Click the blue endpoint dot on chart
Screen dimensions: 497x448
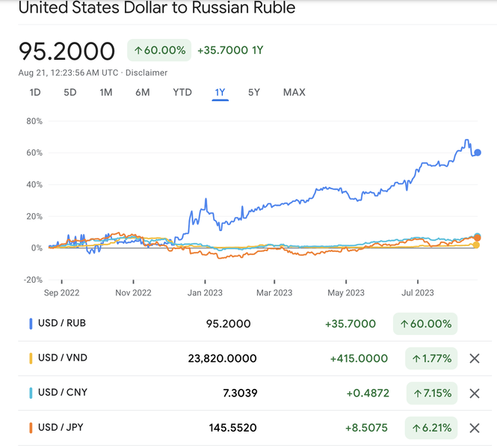[x=478, y=153]
